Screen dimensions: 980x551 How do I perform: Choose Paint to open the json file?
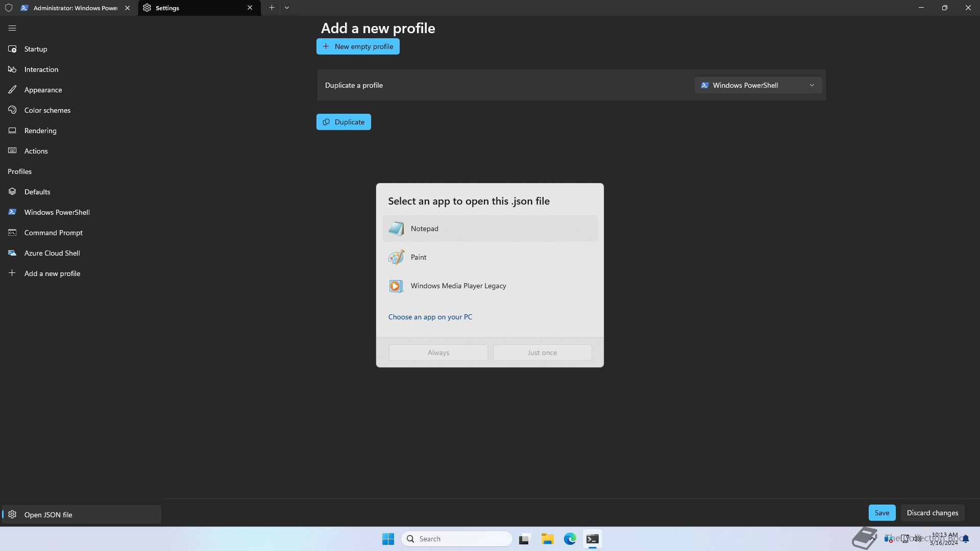490,257
